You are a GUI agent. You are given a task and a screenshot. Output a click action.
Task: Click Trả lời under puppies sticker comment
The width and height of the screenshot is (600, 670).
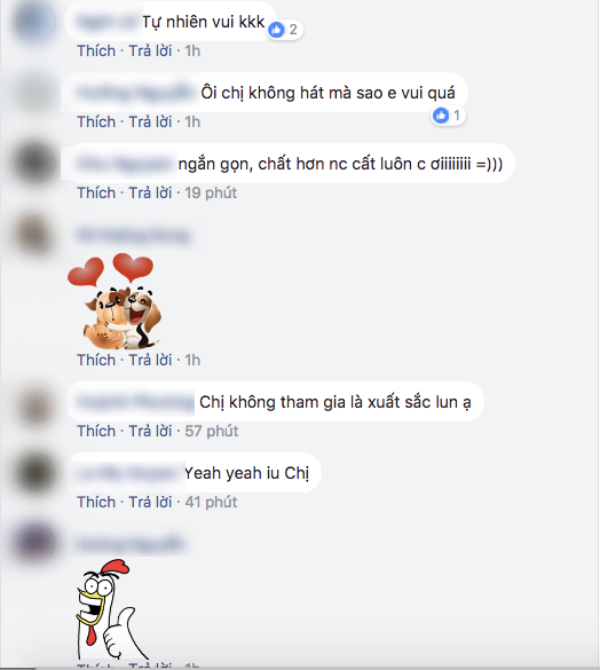(x=150, y=360)
